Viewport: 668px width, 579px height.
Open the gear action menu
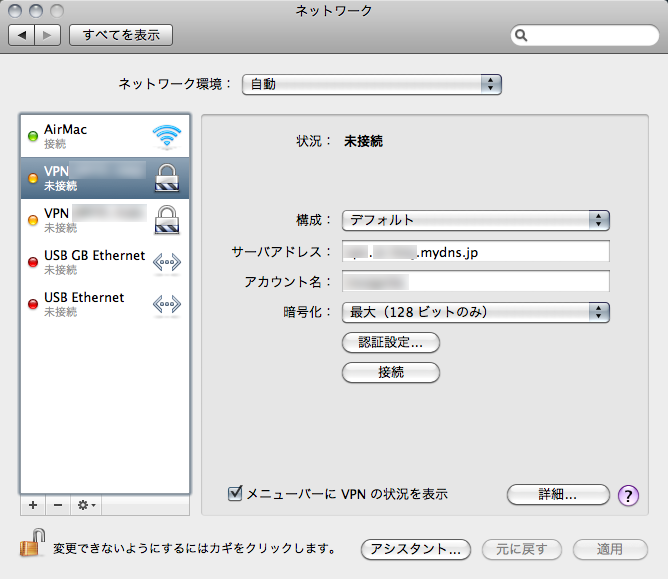pos(86,506)
